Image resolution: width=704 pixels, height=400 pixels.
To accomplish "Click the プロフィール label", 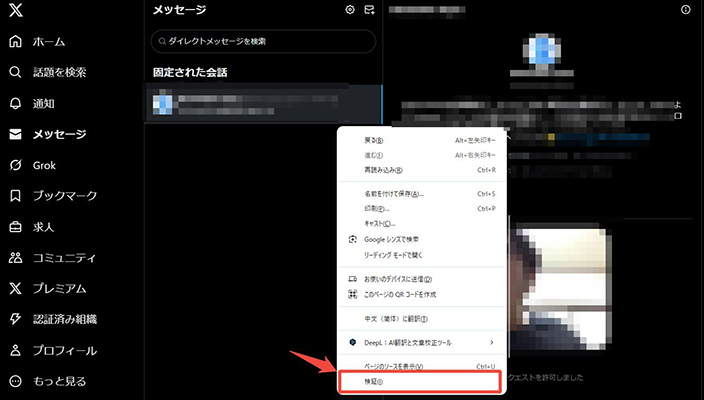I will pos(65,350).
